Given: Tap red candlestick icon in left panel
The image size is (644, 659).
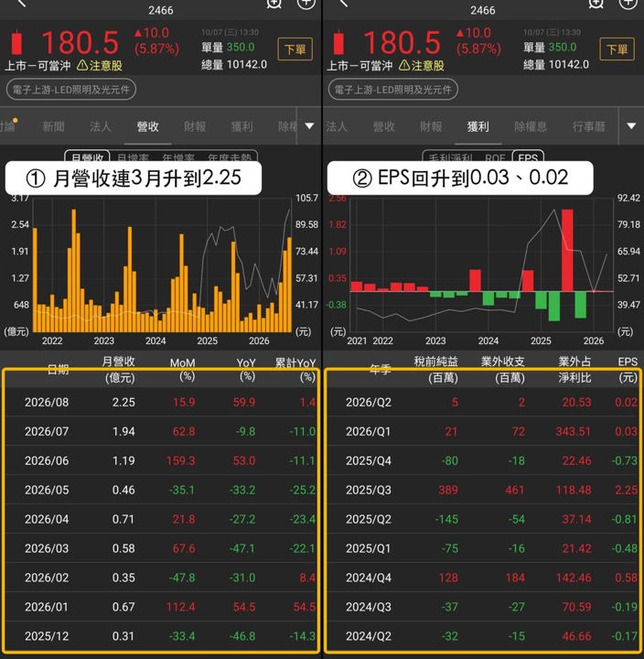Looking at the screenshot, I should coord(16,42).
